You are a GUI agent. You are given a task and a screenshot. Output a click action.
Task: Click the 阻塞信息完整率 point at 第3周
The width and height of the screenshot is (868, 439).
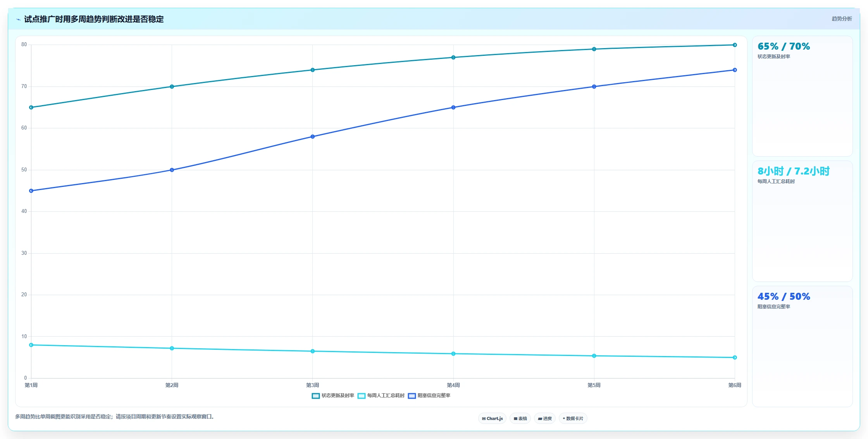[x=313, y=137]
